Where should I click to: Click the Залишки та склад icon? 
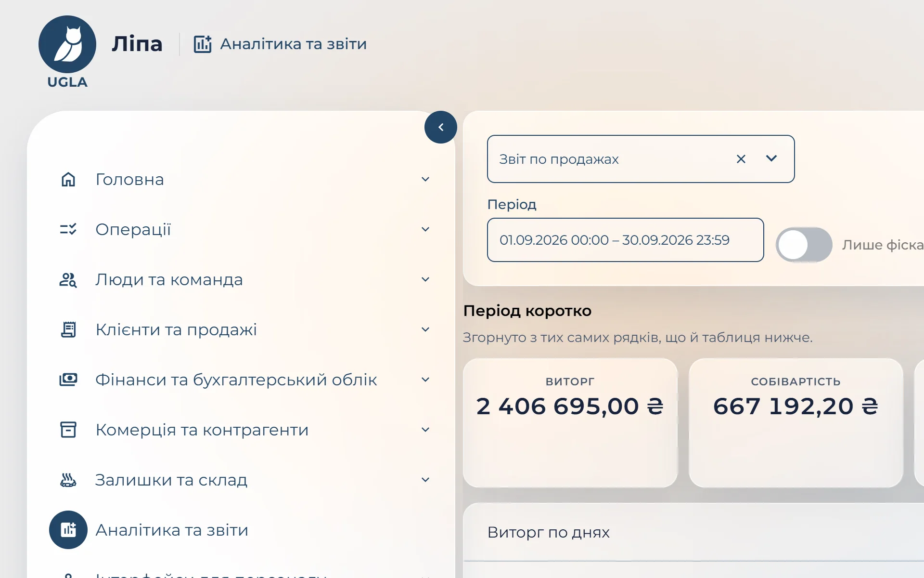click(68, 480)
